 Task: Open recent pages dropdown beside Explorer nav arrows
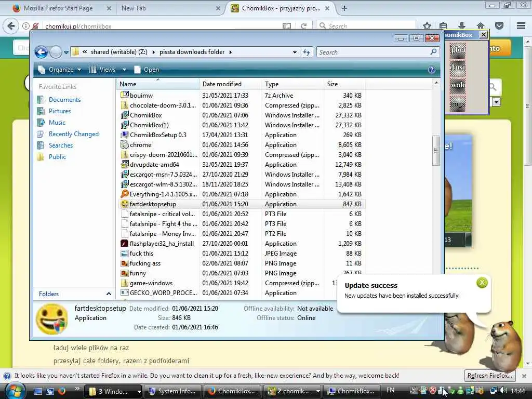coord(66,52)
